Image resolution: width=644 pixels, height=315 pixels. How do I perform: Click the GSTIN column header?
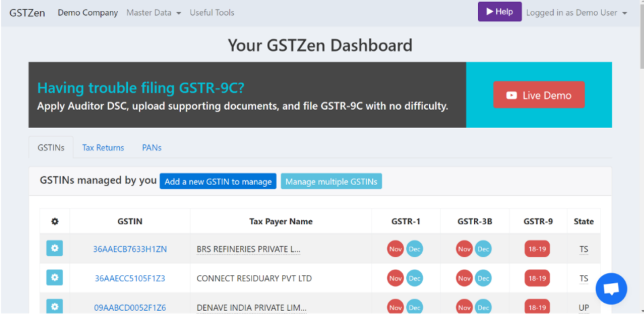point(130,222)
